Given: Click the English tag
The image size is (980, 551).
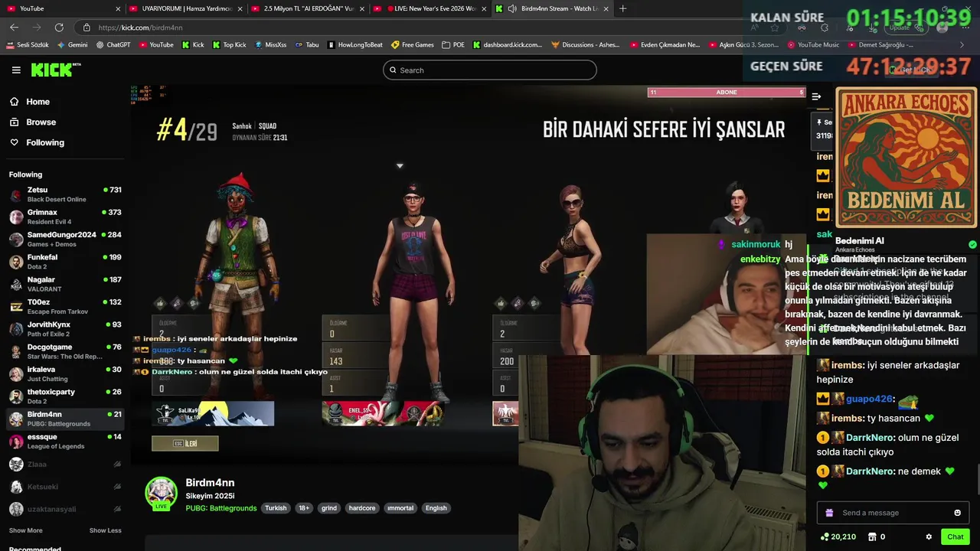Looking at the screenshot, I should [x=436, y=508].
